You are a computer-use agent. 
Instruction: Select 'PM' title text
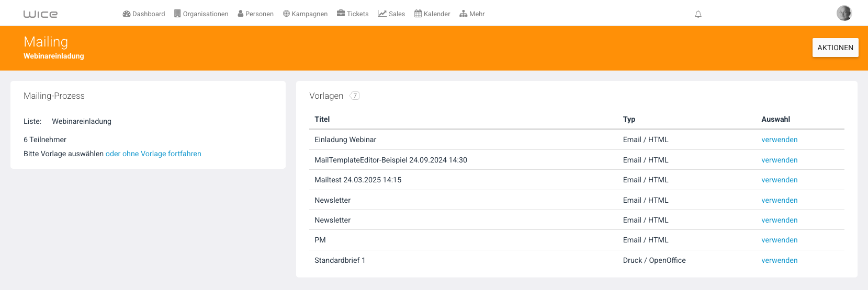[320, 240]
